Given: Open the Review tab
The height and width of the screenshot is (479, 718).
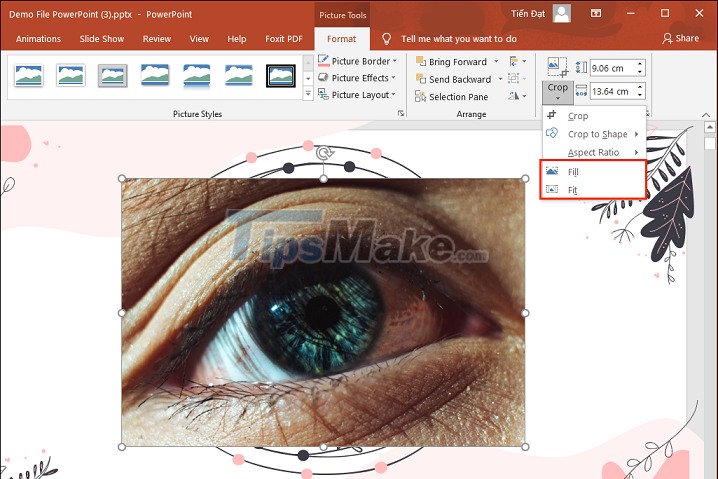Looking at the screenshot, I should [x=157, y=39].
